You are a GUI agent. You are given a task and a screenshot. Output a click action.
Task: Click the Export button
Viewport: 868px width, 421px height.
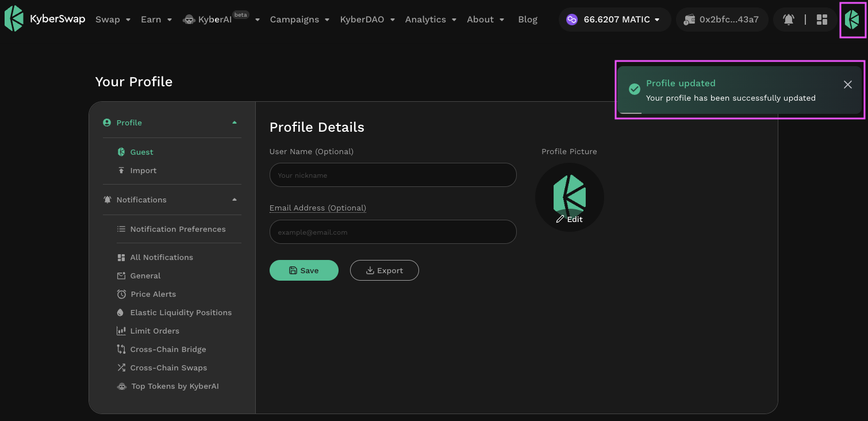[x=384, y=270]
